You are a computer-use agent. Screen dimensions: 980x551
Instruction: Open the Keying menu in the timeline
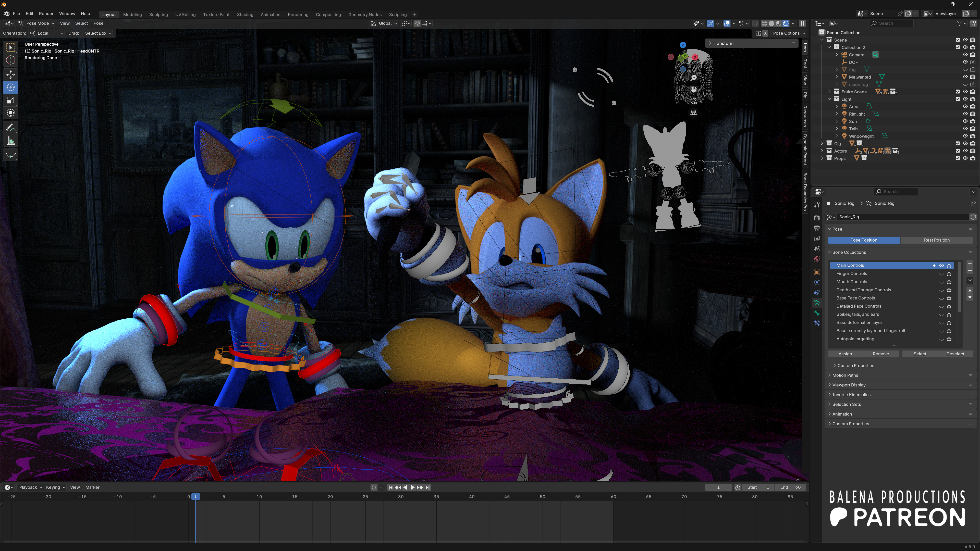point(55,487)
